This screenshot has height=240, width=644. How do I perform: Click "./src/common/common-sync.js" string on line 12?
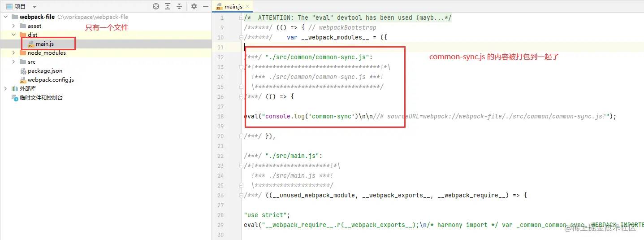point(317,57)
